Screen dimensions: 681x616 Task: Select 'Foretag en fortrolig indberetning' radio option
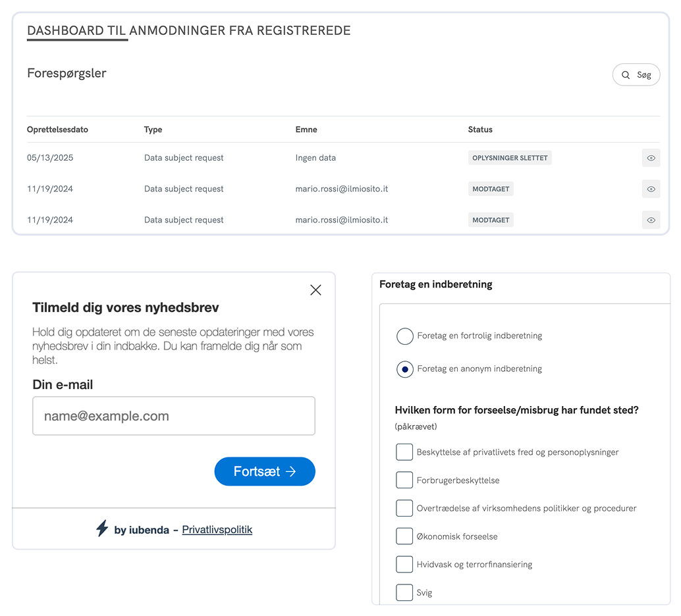tap(404, 336)
